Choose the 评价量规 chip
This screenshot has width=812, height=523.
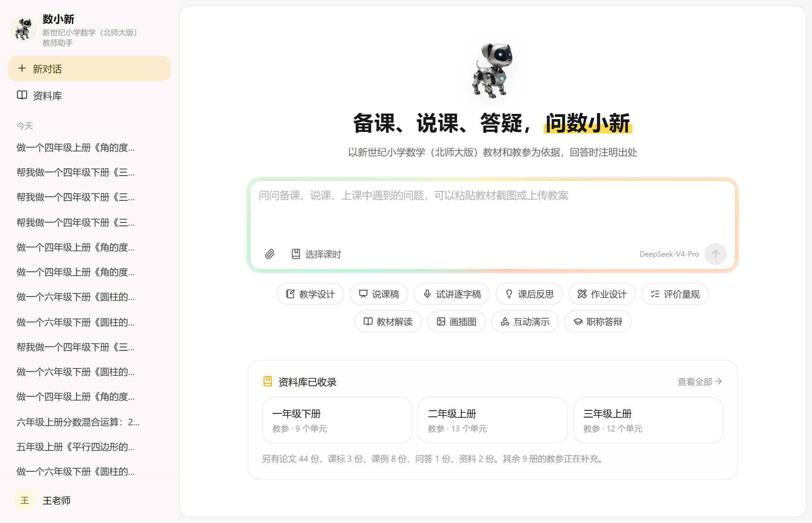(675, 294)
